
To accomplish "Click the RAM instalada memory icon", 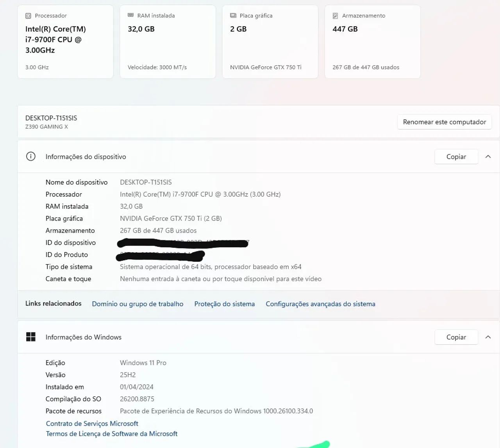I will click(130, 15).
